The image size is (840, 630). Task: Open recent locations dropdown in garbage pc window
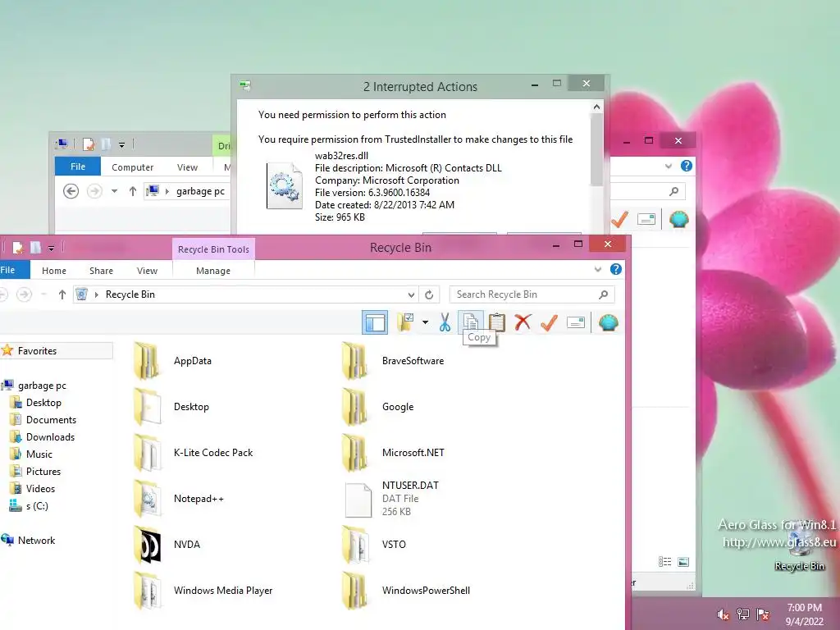click(114, 191)
